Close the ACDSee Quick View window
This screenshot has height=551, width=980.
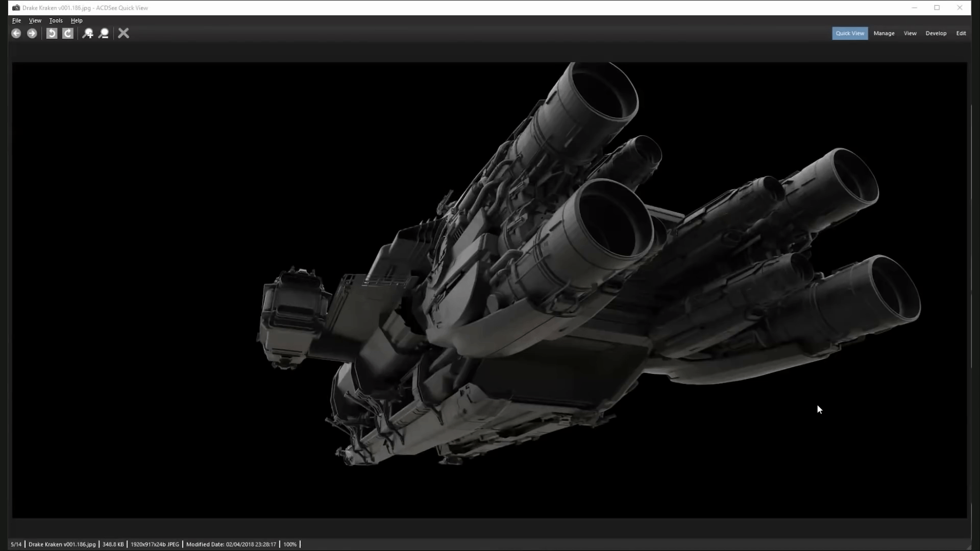tap(960, 8)
